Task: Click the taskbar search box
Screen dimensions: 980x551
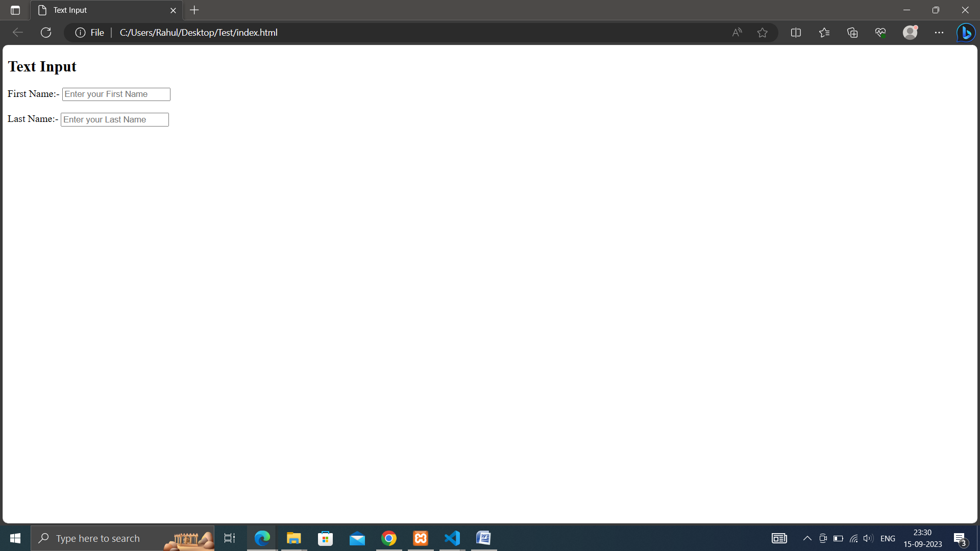Action: [122, 538]
